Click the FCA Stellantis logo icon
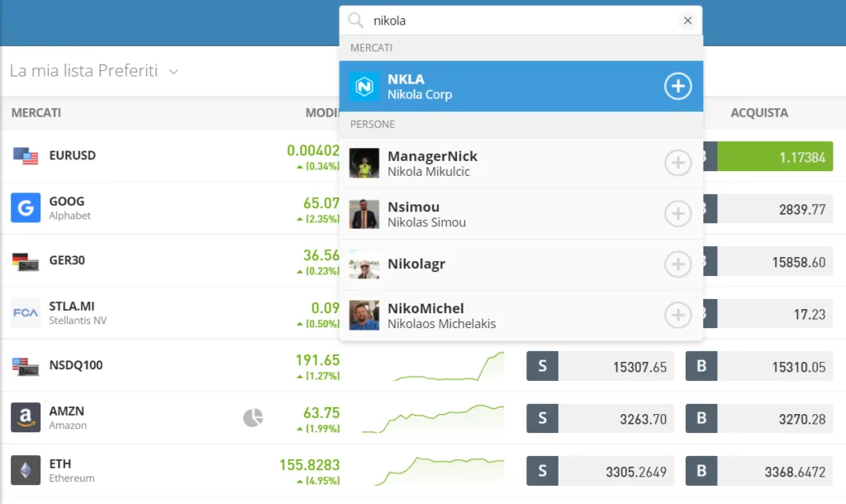Viewport: 846px width, 504px height. click(x=26, y=312)
